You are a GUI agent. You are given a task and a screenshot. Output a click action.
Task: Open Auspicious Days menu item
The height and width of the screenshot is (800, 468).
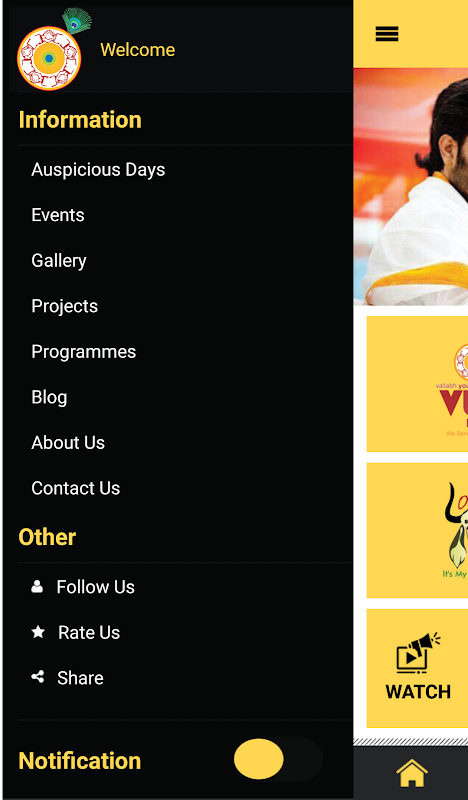(98, 169)
